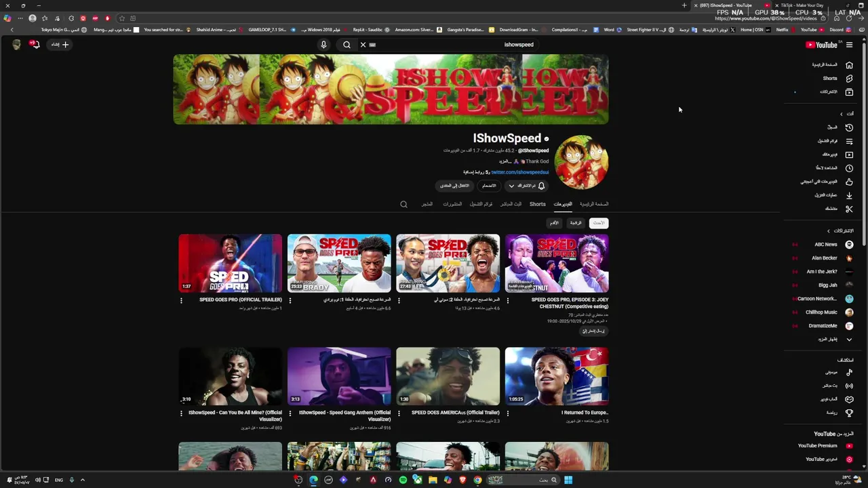Open I Returned To Europe video thumbnail
Screen dimensions: 868x488
(557, 377)
